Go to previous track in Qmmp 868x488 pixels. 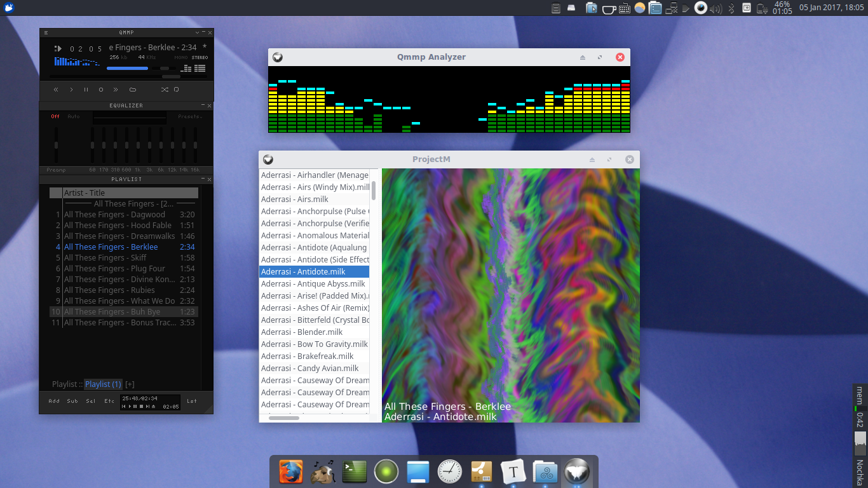point(56,90)
